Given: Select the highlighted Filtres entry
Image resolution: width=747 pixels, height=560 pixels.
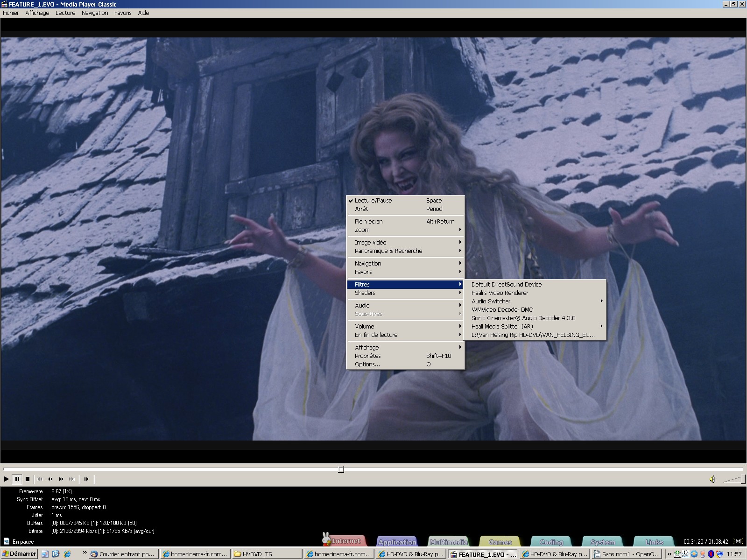Looking at the screenshot, I should [405, 284].
